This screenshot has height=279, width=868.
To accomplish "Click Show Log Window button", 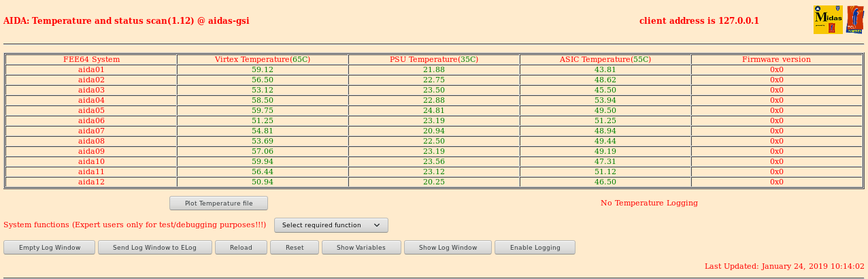I will coord(448,248).
